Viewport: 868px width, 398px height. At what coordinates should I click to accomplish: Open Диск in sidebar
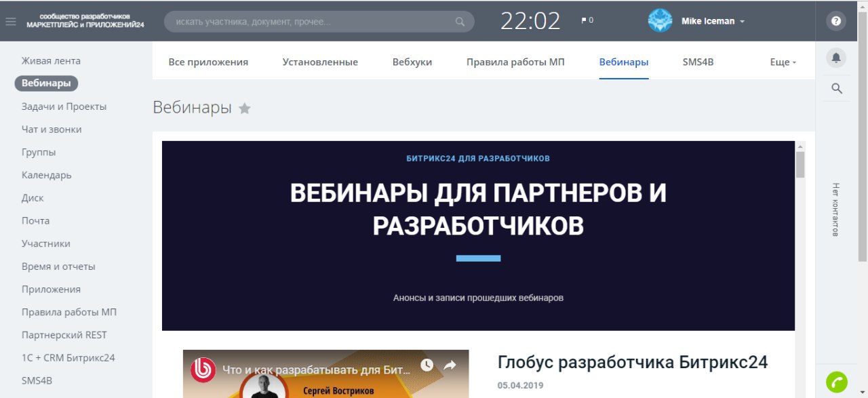coord(33,198)
